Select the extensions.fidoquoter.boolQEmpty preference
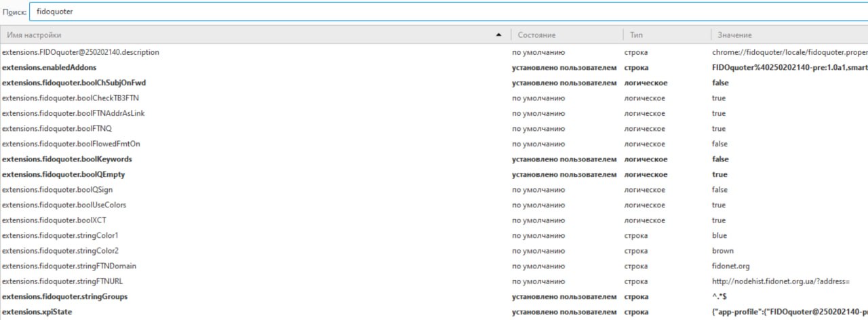Screen dimensions: 868x320 click(x=63, y=174)
